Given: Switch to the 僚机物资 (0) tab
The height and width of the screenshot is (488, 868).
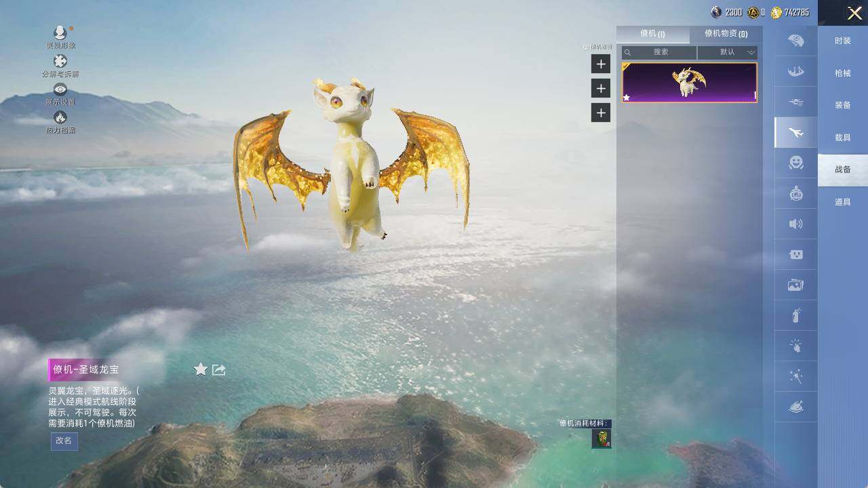Looking at the screenshot, I should 726,34.
